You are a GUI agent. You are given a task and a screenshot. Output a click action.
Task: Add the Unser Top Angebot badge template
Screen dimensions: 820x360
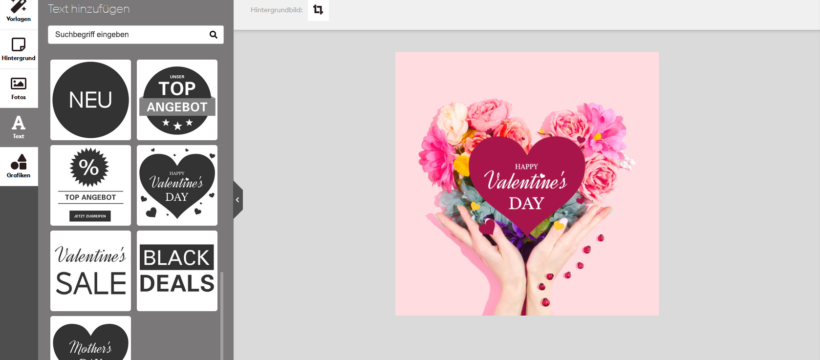(177, 99)
